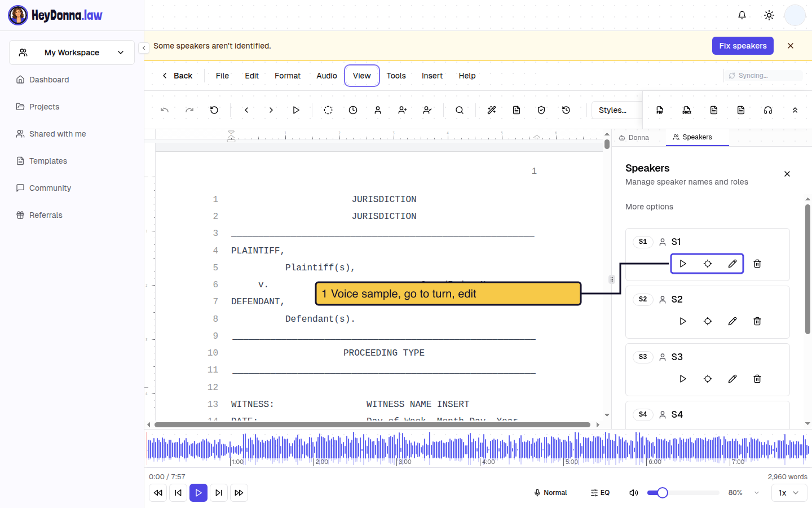Toggle the light/dark theme sun icon
This screenshot has height=508, width=812.
769,15
